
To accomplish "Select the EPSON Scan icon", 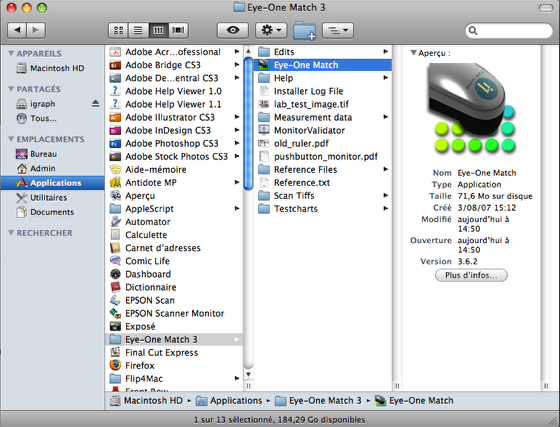I will 115,300.
